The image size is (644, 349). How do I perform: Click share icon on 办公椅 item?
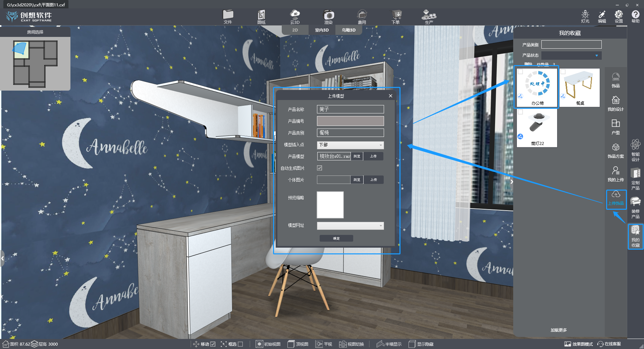tap(520, 96)
